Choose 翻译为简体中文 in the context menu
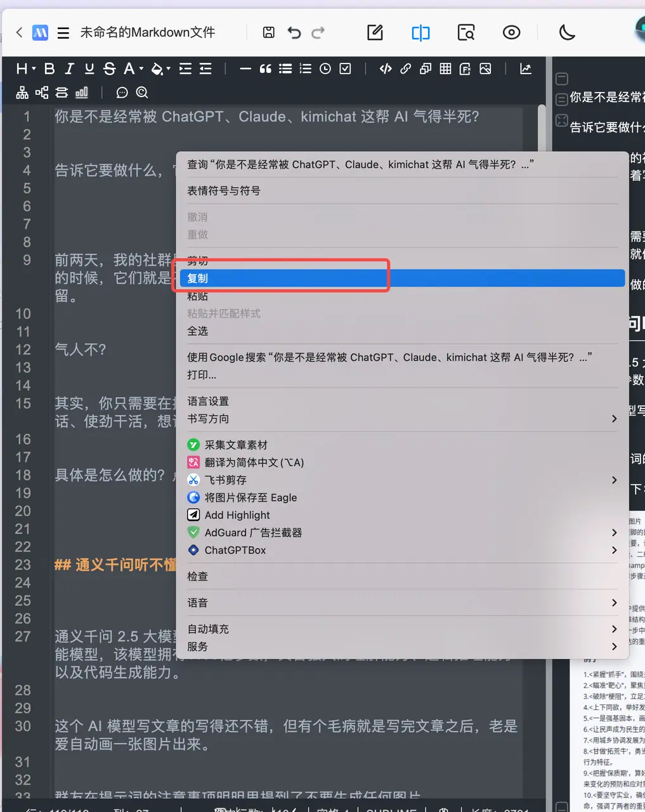645x812 pixels. click(402, 462)
